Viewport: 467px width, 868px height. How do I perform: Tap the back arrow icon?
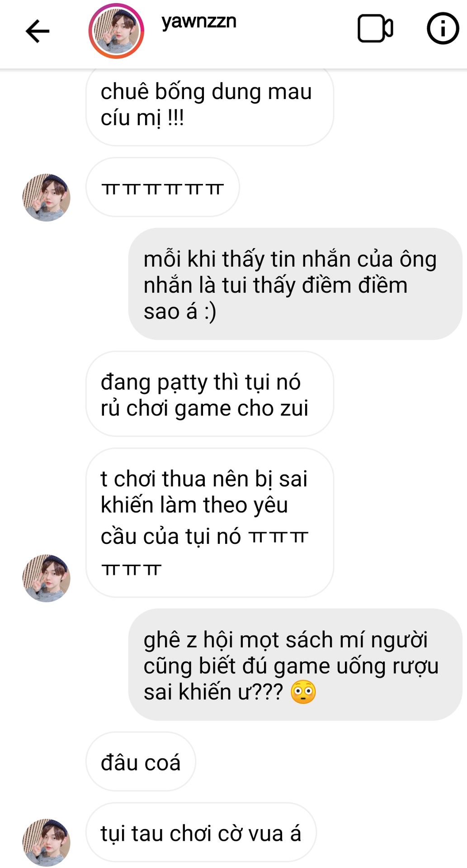(38, 31)
